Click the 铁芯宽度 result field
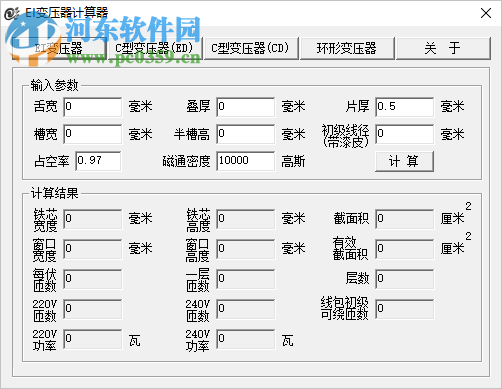The image size is (502, 389). point(93,219)
